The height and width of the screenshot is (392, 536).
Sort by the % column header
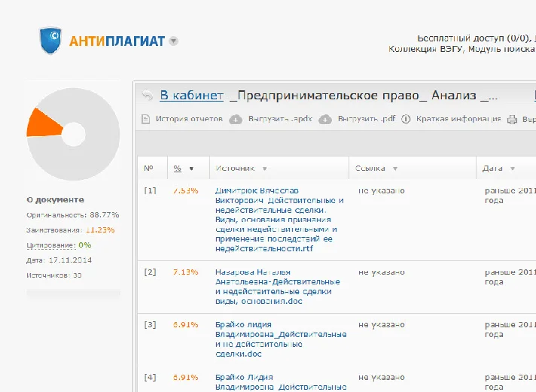point(177,168)
